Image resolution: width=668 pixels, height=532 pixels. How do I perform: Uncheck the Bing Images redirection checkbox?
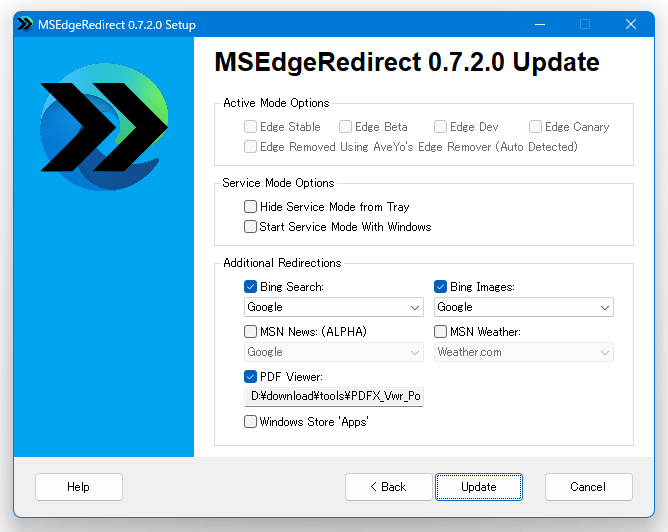tap(440, 287)
